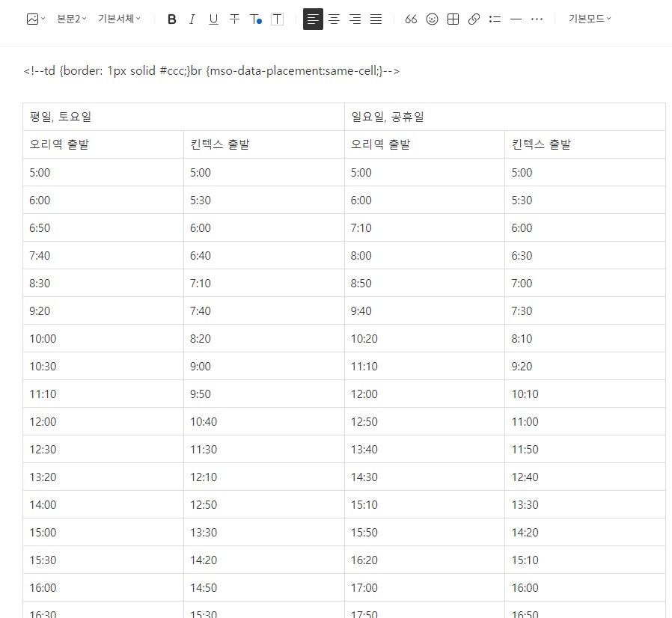The height and width of the screenshot is (618, 672).
Task: Toggle underline formatting
Action: coord(213,19)
